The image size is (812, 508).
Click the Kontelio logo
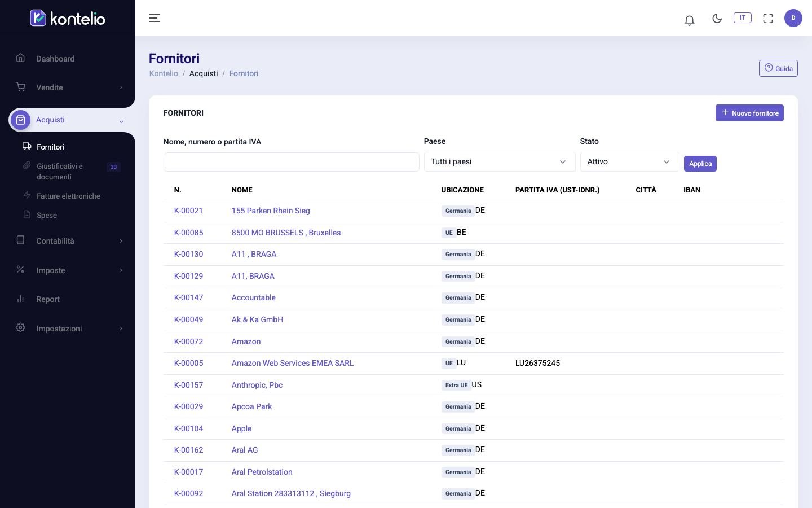(x=68, y=18)
